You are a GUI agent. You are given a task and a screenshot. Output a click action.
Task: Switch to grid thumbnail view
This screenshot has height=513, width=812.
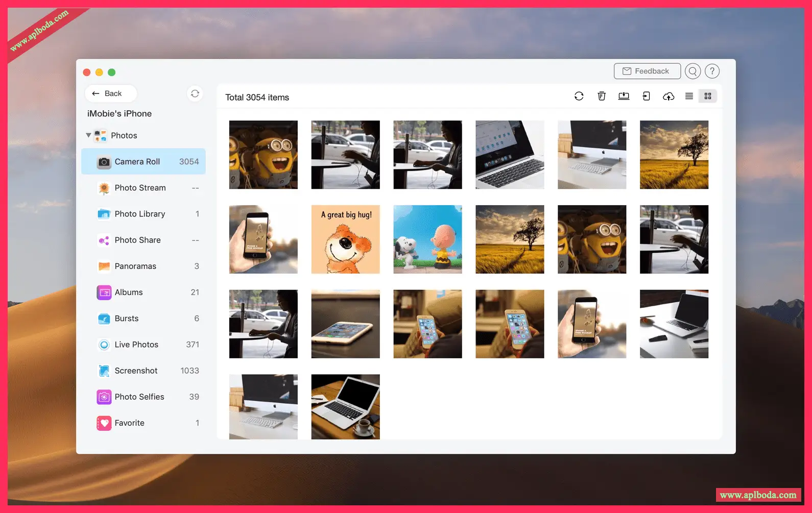pyautogui.click(x=708, y=96)
